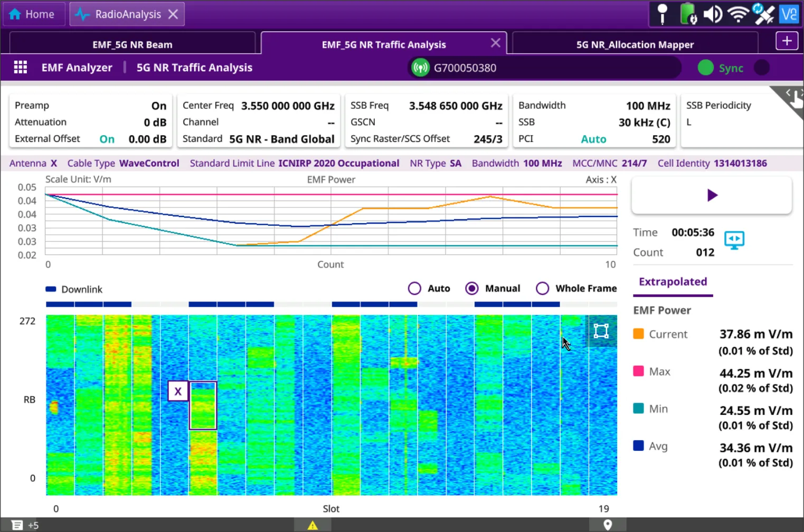This screenshot has width=804, height=532.
Task: Click the Wi-Fi status icon
Action: pyautogui.click(x=737, y=14)
